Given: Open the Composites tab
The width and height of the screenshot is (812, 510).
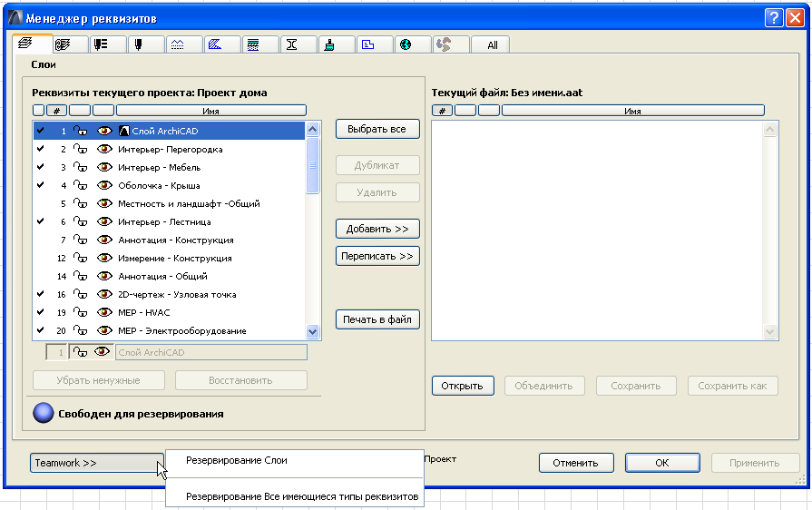Looking at the screenshot, I should [253, 44].
